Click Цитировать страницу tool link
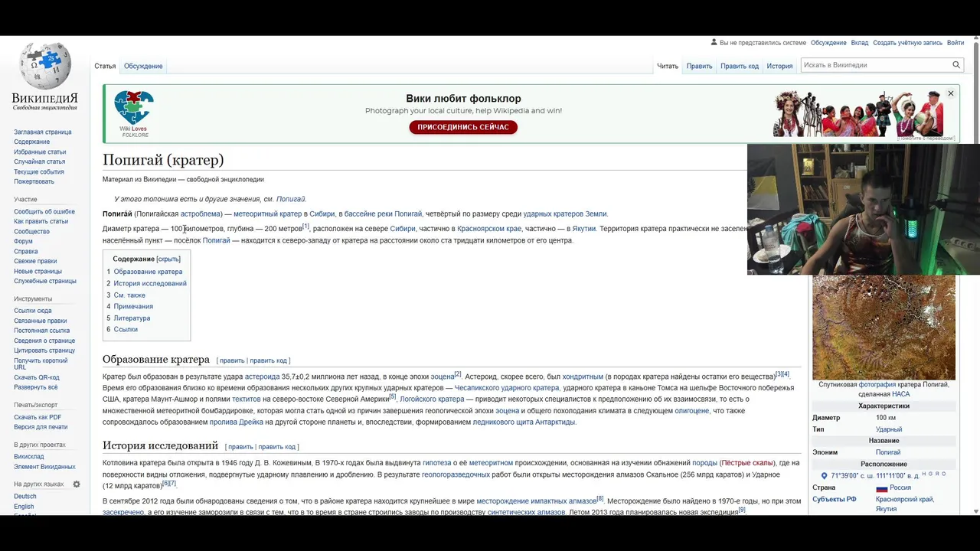Screen dimensions: 980x551 pyautogui.click(x=44, y=350)
